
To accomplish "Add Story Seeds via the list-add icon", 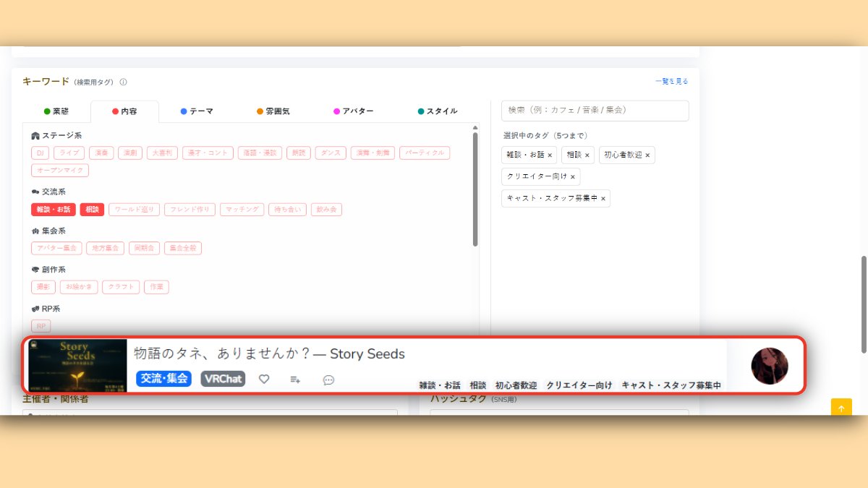I will coord(294,379).
